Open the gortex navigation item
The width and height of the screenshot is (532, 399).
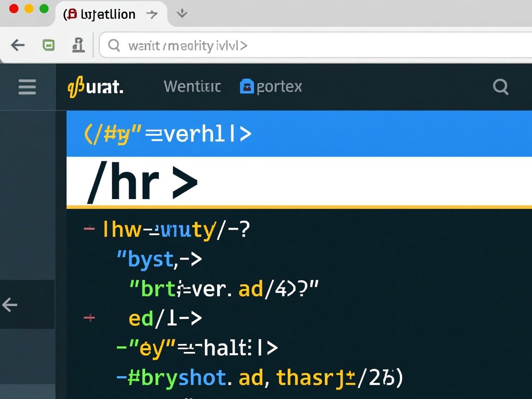click(x=279, y=86)
